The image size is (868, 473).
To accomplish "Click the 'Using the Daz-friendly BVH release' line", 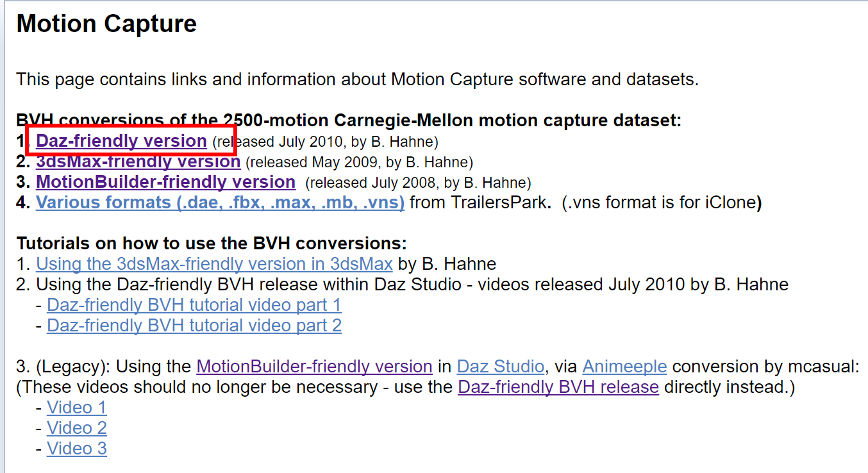I will [403, 285].
